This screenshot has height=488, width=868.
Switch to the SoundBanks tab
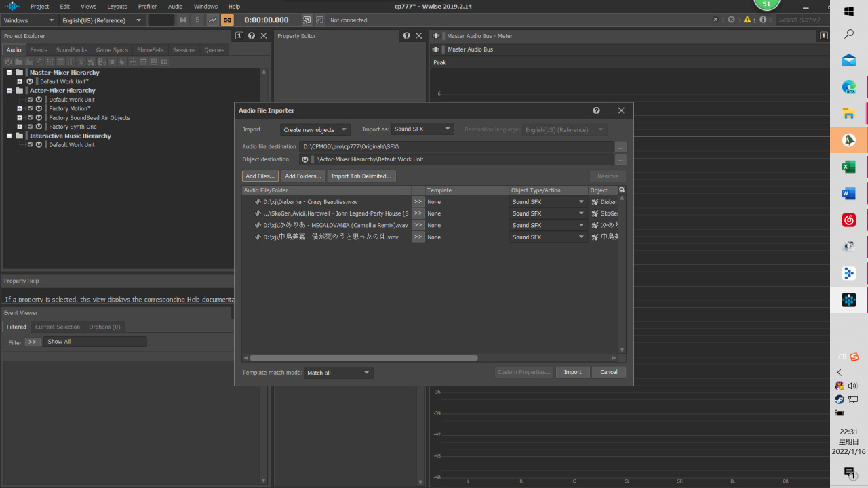tap(72, 49)
